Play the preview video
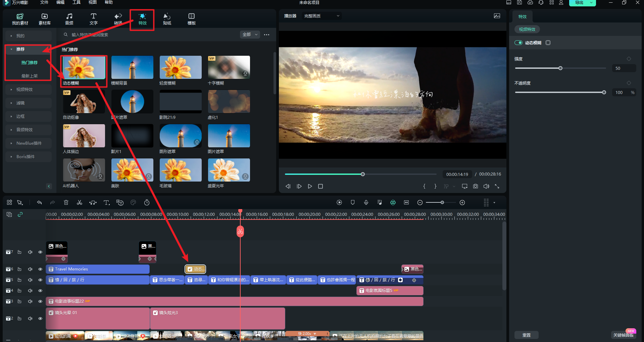This screenshot has width=644, height=342. 310,186
